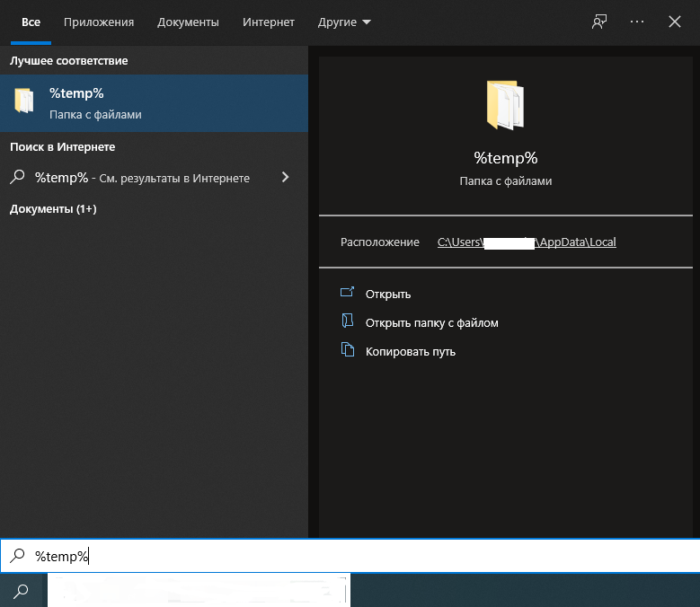700x607 pixels.
Task: Click Поиск в Интернете heading
Action: (x=63, y=146)
